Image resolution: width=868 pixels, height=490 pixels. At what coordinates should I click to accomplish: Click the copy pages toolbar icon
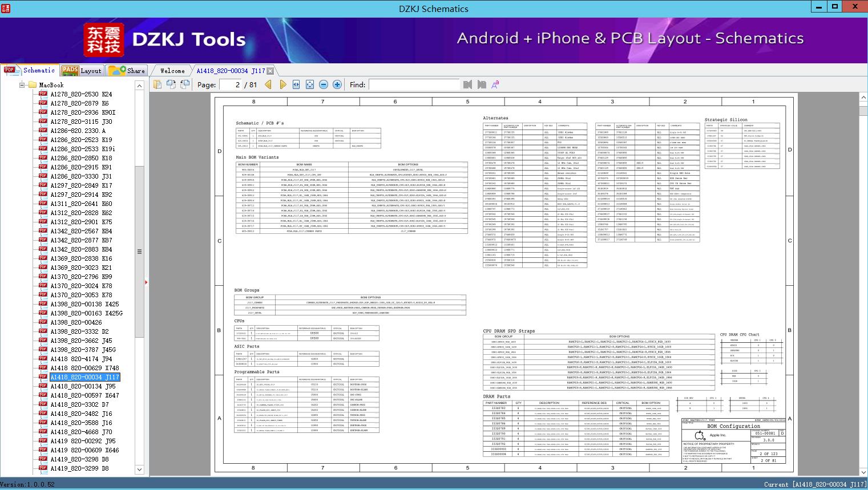click(x=158, y=84)
